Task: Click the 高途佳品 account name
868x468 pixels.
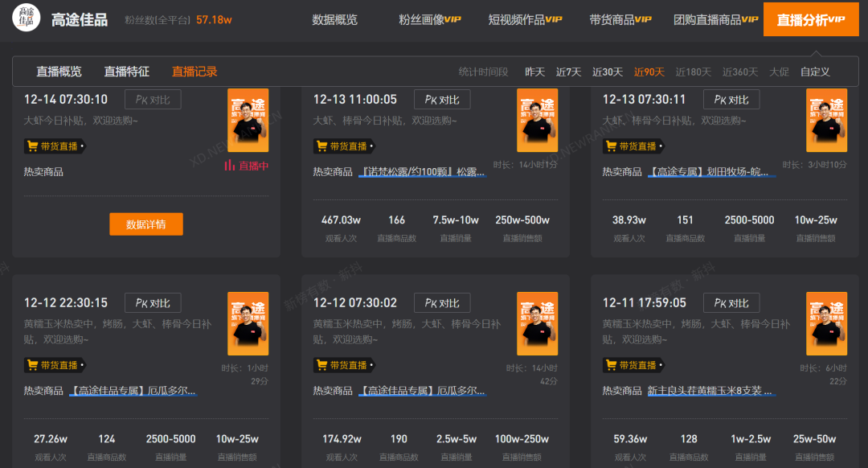Action: (80, 20)
